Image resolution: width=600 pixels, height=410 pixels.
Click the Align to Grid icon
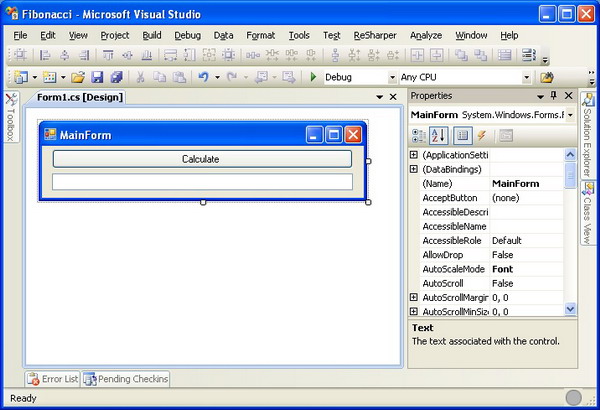point(20,56)
